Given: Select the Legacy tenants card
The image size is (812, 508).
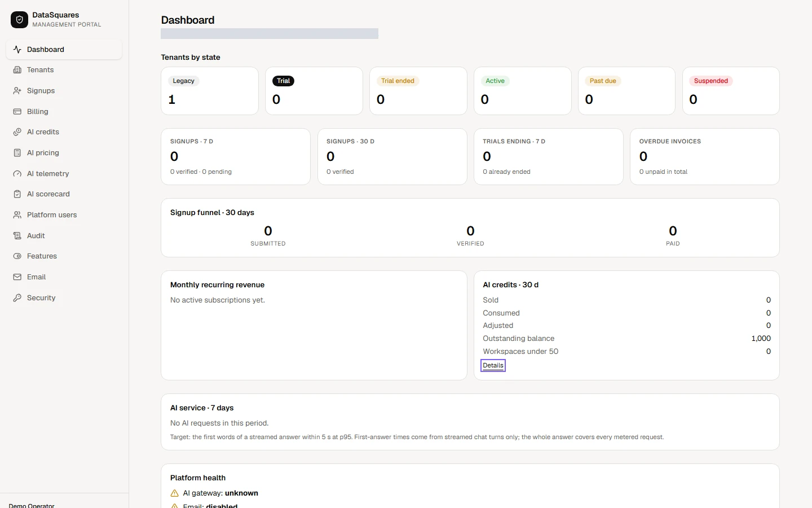Looking at the screenshot, I should tap(210, 91).
